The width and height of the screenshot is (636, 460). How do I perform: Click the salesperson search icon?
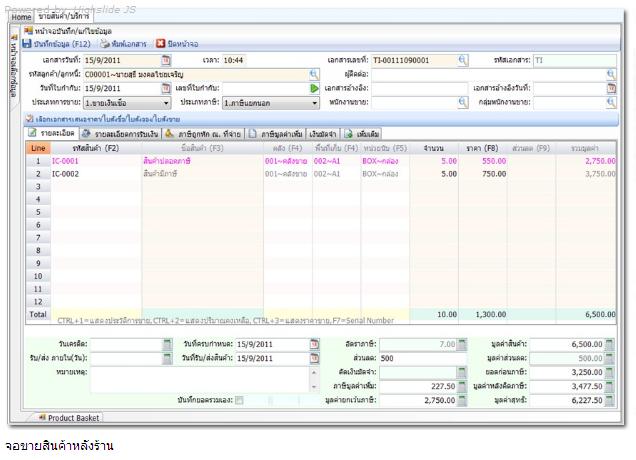462,102
